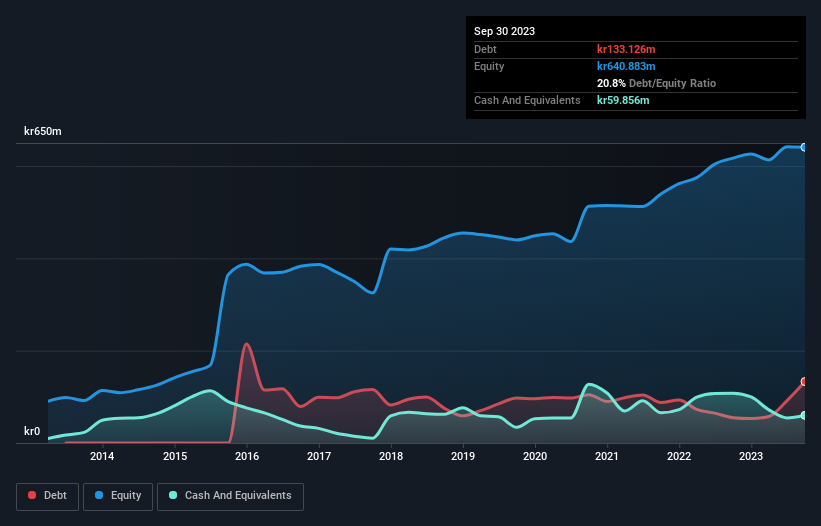
Task: Click the 2017 x-axis label
Action: [319, 456]
